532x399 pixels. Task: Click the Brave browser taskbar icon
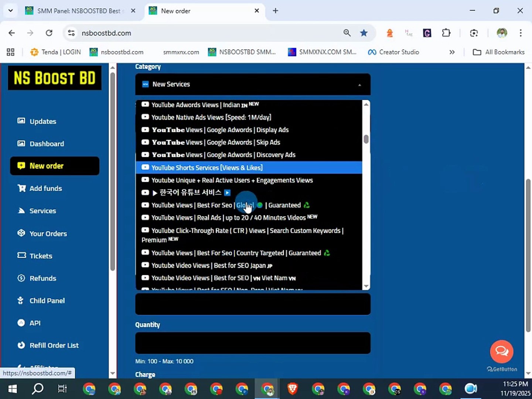(293, 389)
